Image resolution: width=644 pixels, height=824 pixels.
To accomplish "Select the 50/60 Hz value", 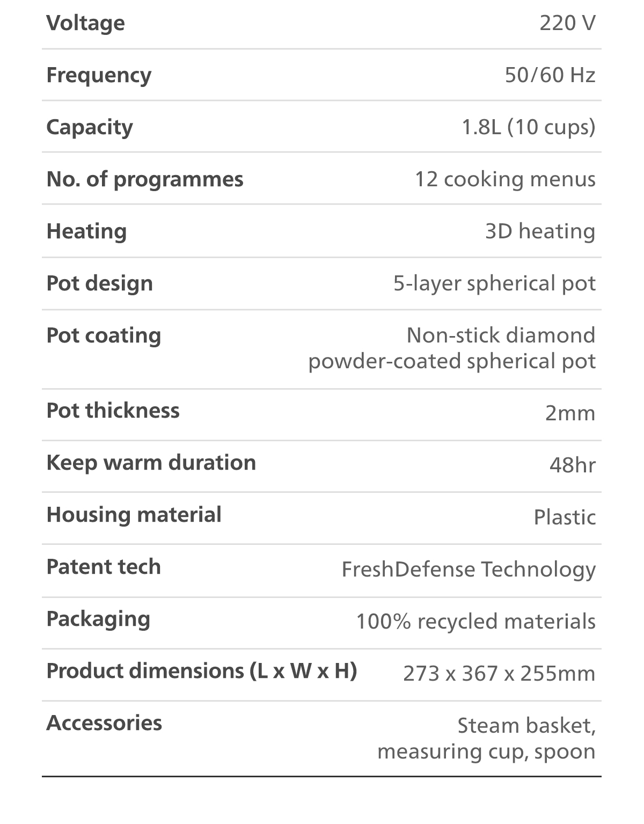I will coord(550,75).
